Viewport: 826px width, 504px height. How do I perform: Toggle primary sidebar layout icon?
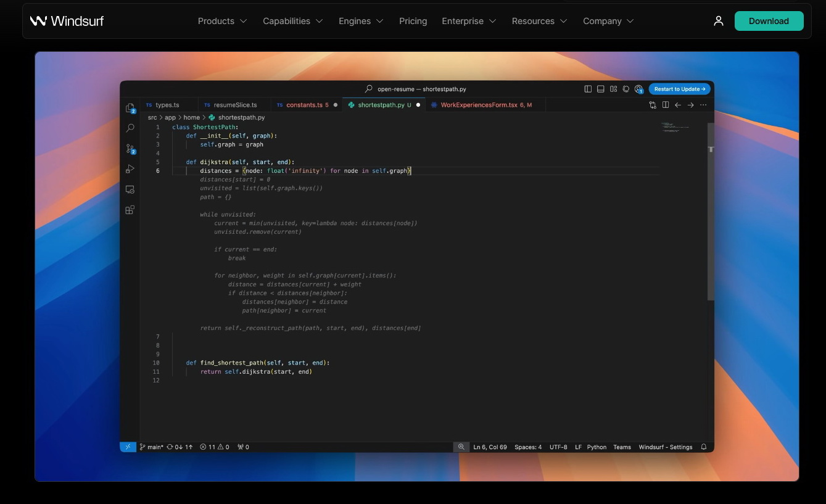[x=588, y=89]
